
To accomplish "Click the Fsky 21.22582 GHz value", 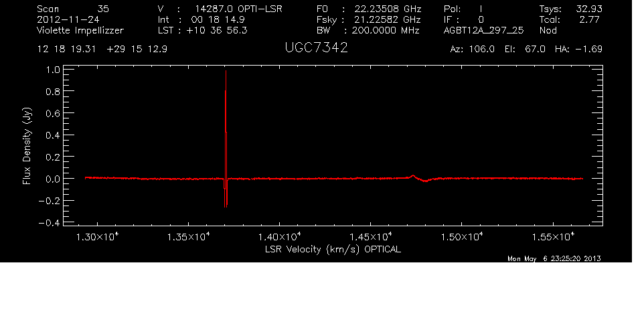I will (388, 19).
